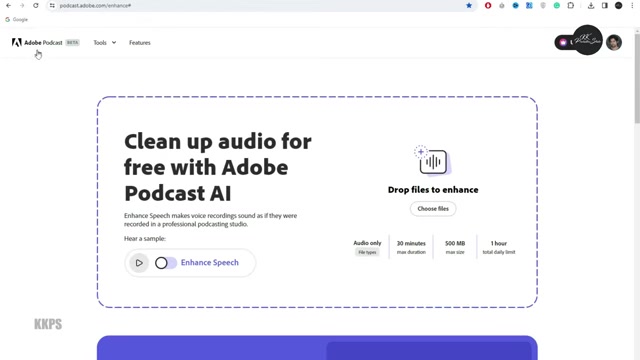Open the browser Downloads icon
The height and width of the screenshot is (360, 640).
click(x=591, y=6)
